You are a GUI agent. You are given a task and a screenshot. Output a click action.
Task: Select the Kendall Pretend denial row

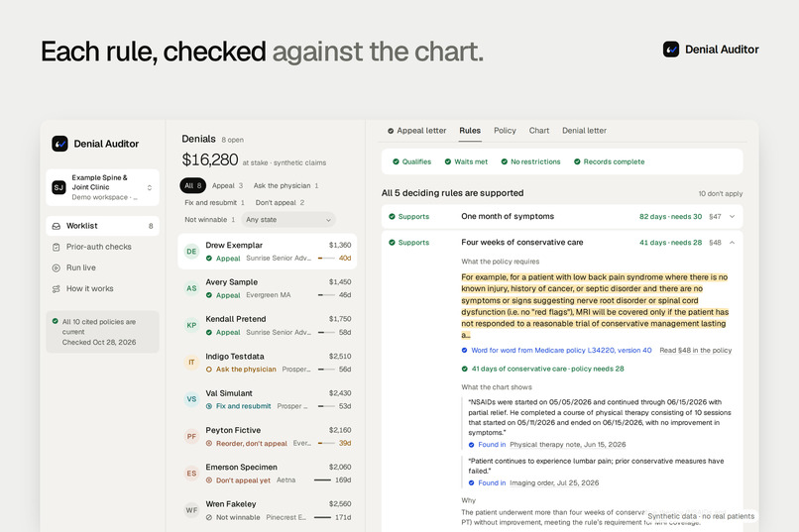(x=267, y=325)
